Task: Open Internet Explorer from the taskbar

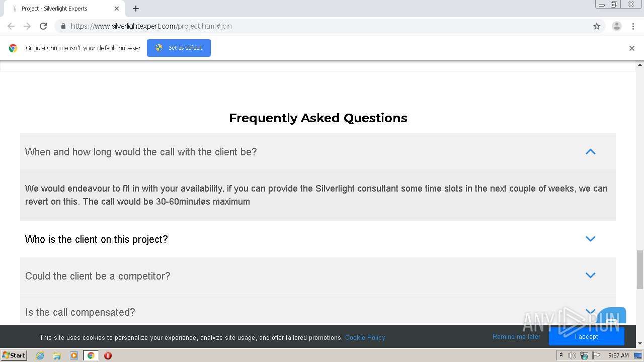Action: click(40, 355)
